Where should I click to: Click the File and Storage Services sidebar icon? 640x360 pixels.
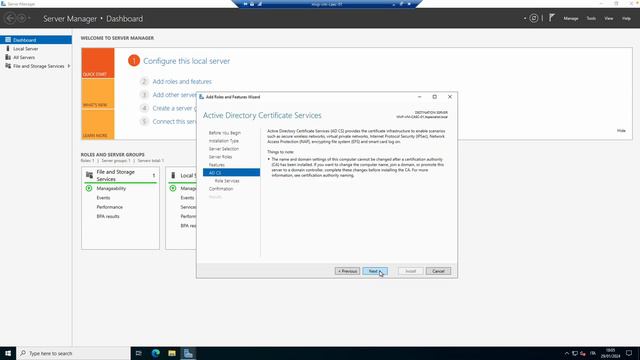click(8, 66)
